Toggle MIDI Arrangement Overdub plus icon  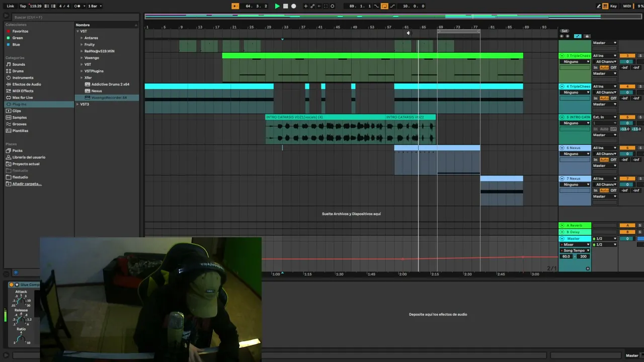click(305, 6)
